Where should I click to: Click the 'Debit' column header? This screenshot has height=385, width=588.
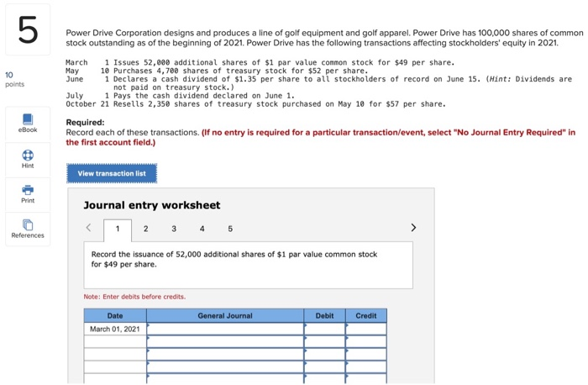[x=324, y=316]
